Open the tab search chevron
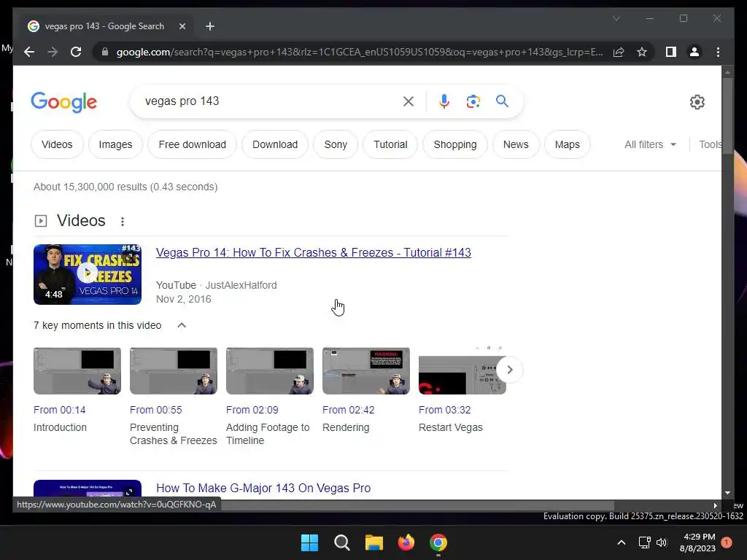 point(616,18)
